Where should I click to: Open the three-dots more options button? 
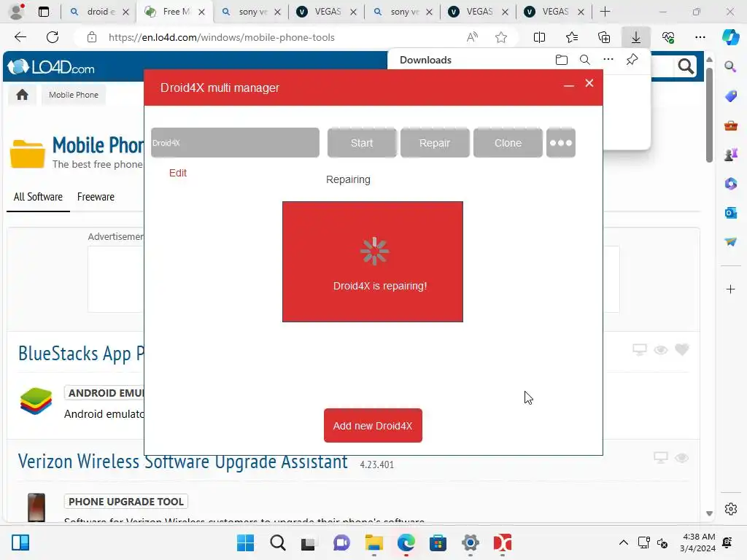[x=561, y=143]
